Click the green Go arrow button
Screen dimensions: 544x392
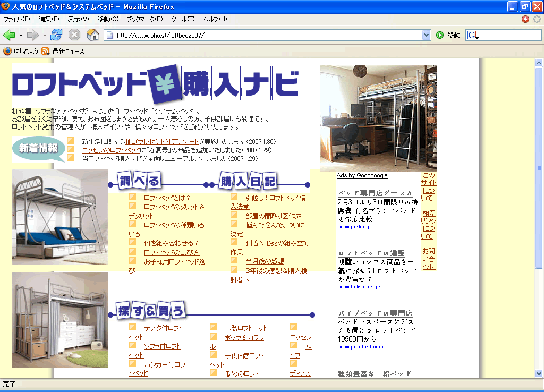coord(440,35)
